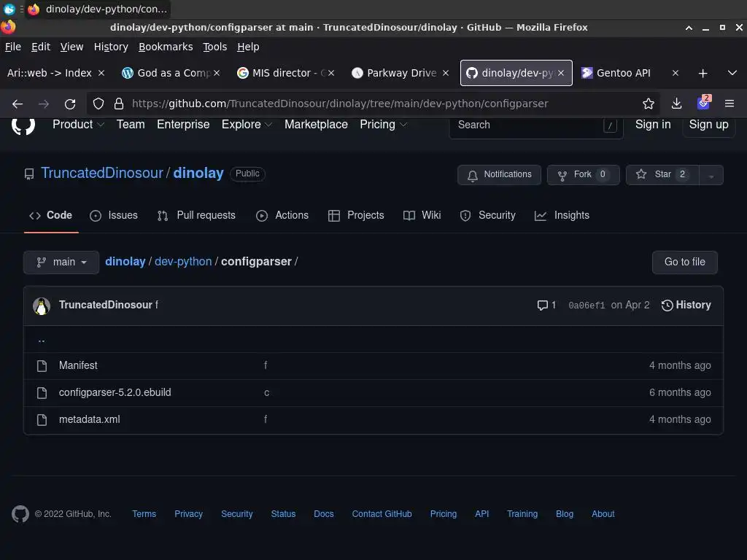Expand the Star lists dropdown arrow

click(711, 175)
